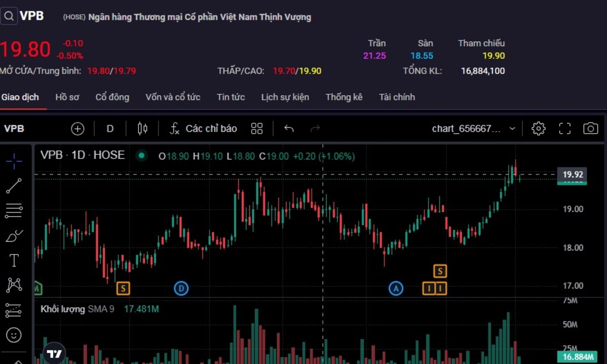
Task: Click the blue D dividend marker
Action: [x=181, y=288]
